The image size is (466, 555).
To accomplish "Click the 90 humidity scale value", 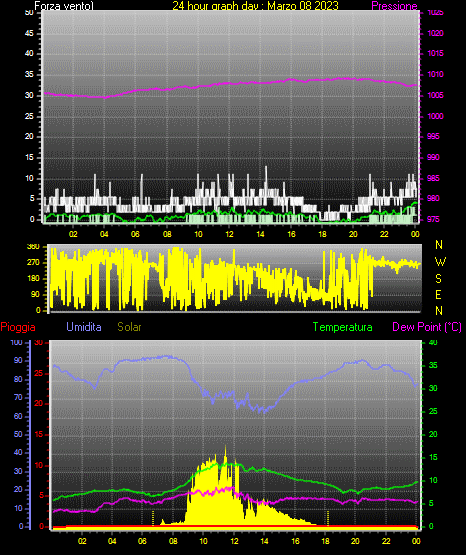I will coord(18,360).
